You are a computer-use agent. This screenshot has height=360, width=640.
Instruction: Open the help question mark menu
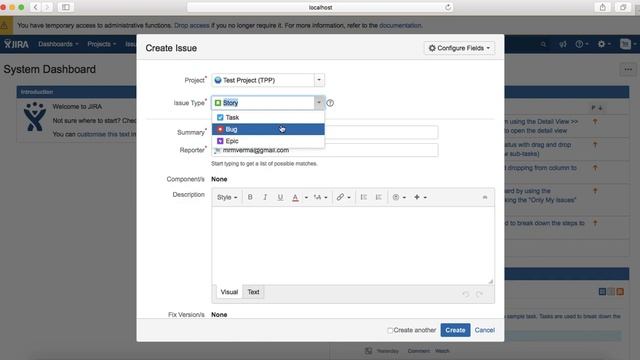coord(582,44)
